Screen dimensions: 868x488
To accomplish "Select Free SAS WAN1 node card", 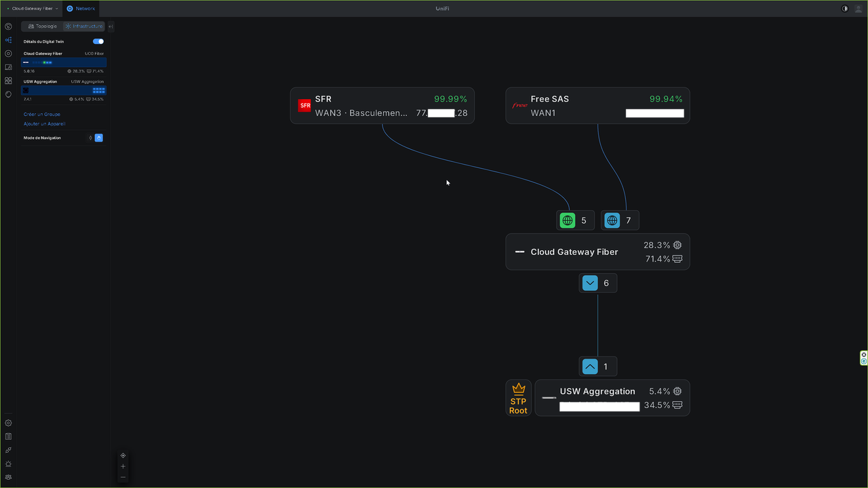I will click(597, 106).
